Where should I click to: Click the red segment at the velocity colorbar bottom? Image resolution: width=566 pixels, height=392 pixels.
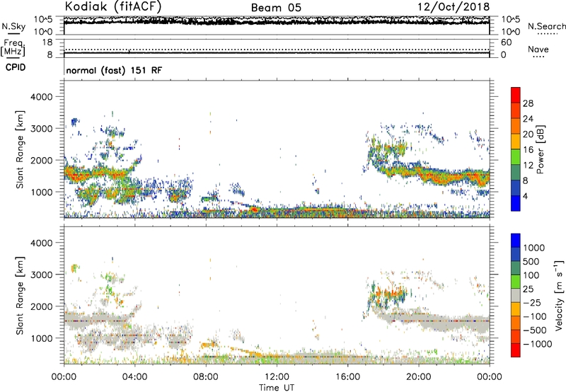(x=516, y=350)
